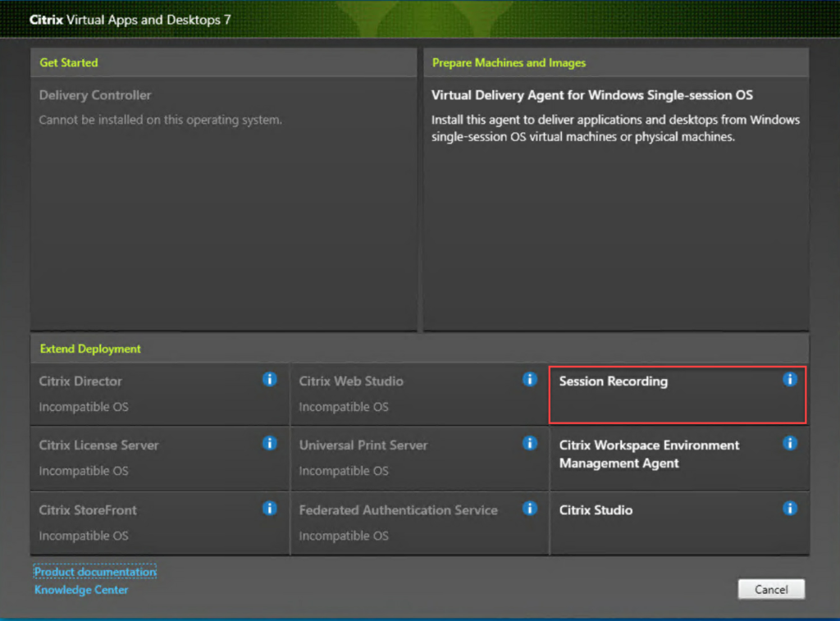
Task: Click the Extend Deployment heading
Action: click(90, 349)
